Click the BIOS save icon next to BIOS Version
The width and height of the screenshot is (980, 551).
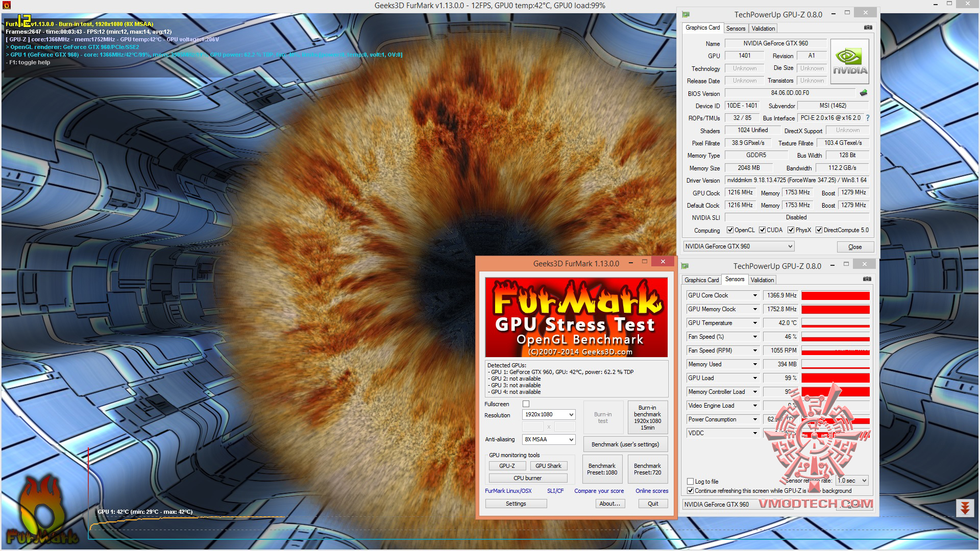click(864, 93)
